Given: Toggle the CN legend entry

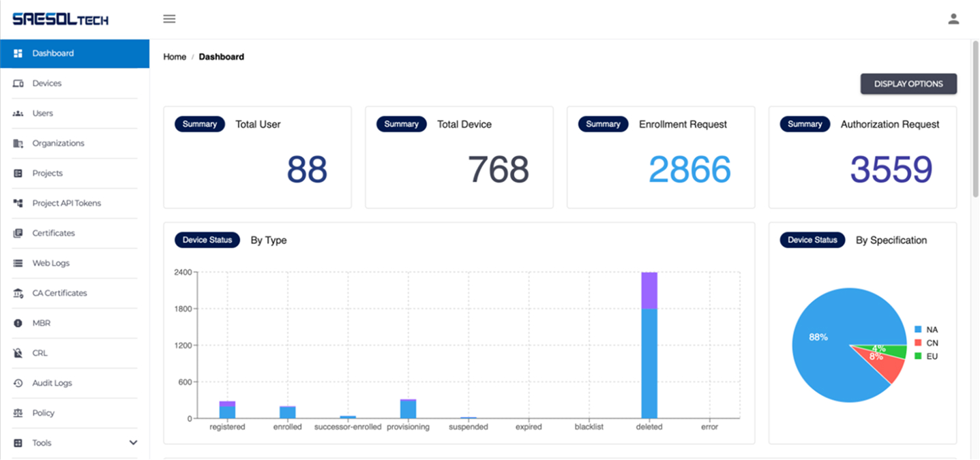Looking at the screenshot, I should pyautogui.click(x=926, y=343).
